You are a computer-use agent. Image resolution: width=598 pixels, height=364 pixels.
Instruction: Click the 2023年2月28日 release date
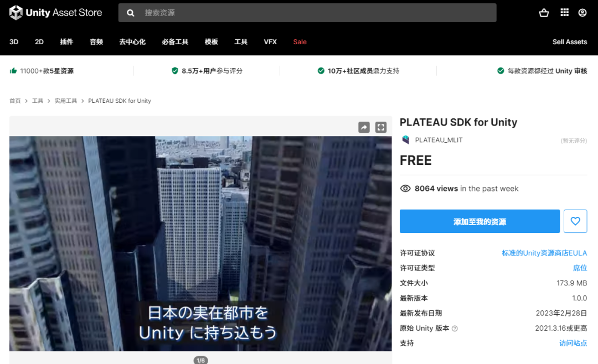(x=561, y=313)
